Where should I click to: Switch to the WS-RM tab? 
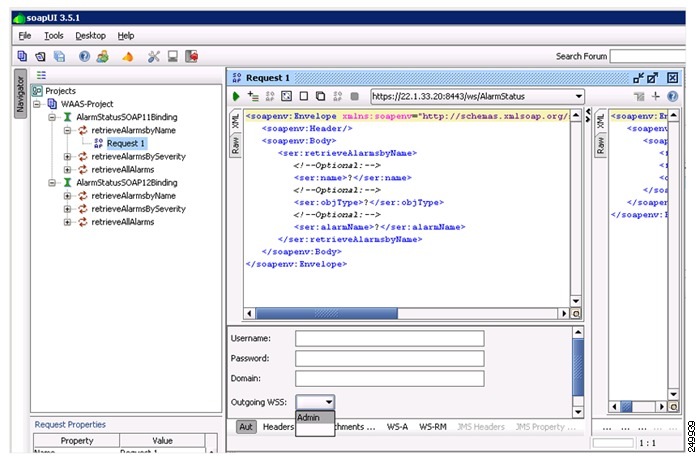(x=433, y=427)
